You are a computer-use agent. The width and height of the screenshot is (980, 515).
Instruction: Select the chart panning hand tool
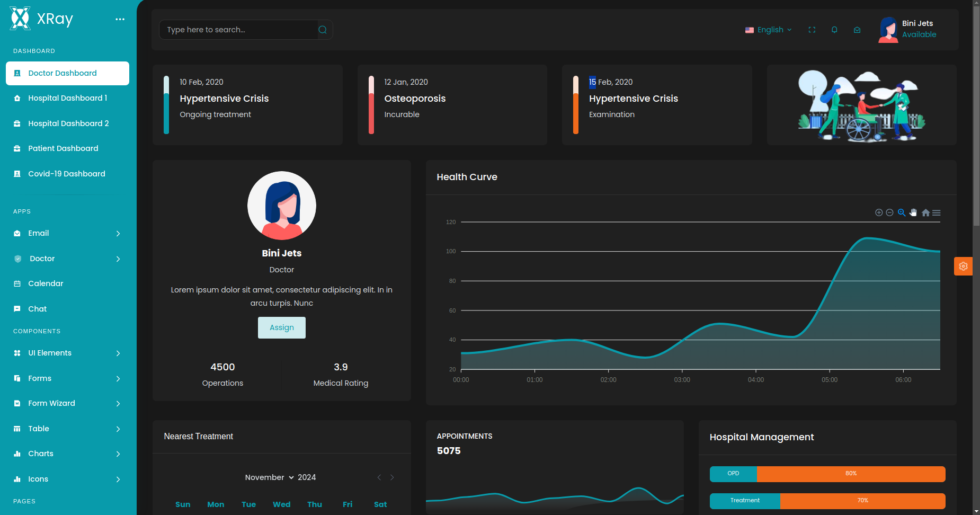(x=913, y=212)
